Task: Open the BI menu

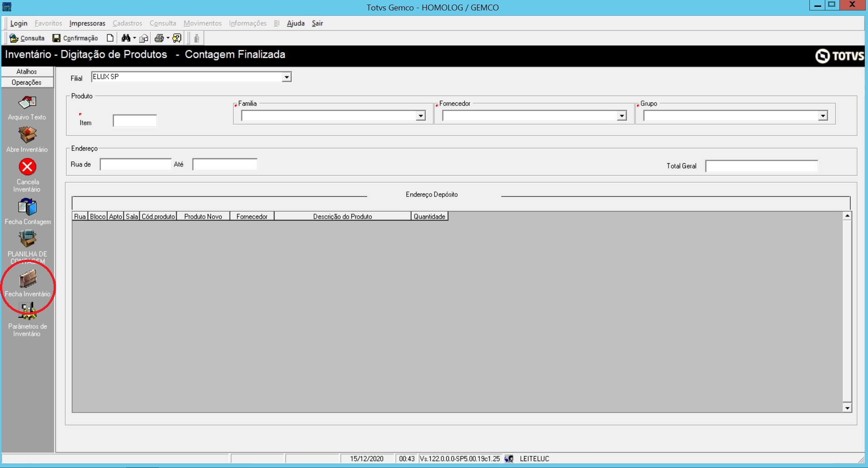Action: (276, 23)
